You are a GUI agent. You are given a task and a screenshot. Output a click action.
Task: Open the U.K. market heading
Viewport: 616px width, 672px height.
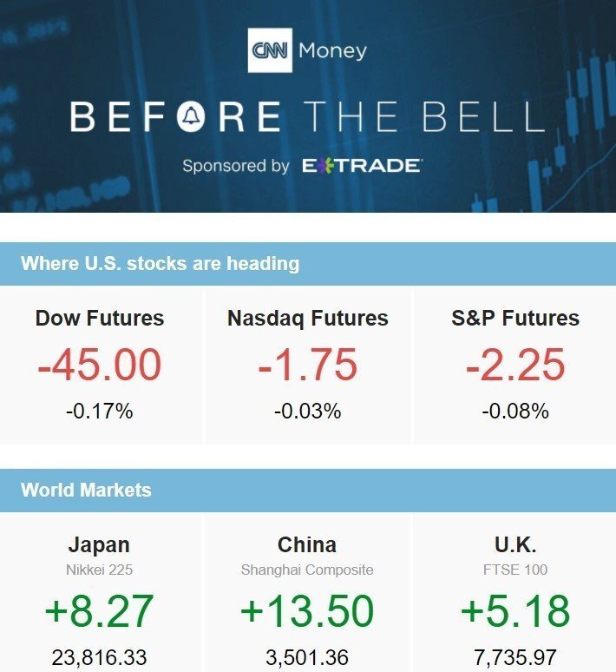(x=515, y=545)
